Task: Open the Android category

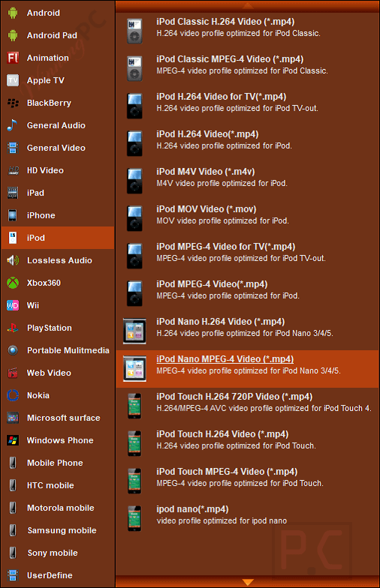Action: coord(58,13)
